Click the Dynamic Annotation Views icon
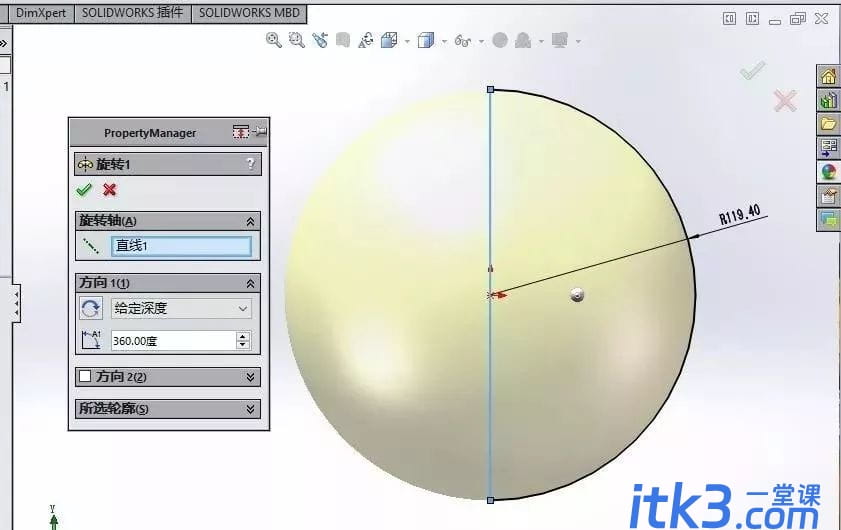This screenshot has width=841, height=530. tap(366, 40)
